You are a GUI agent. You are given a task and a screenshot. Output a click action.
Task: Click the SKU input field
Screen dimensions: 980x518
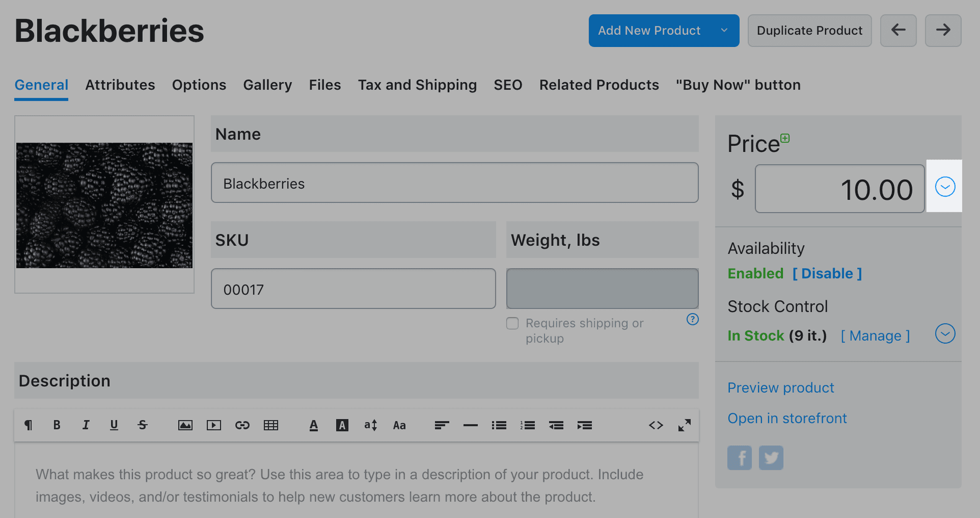[353, 289]
